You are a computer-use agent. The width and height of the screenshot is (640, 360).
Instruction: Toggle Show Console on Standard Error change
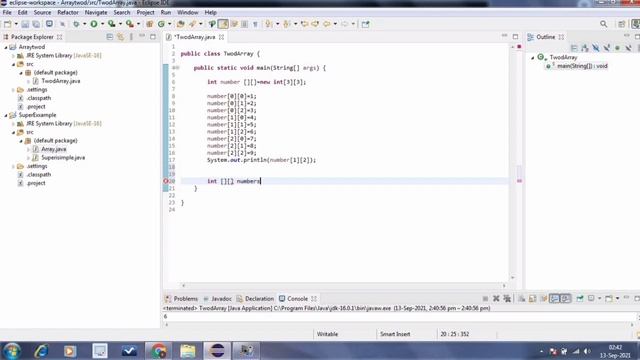[x=565, y=298]
